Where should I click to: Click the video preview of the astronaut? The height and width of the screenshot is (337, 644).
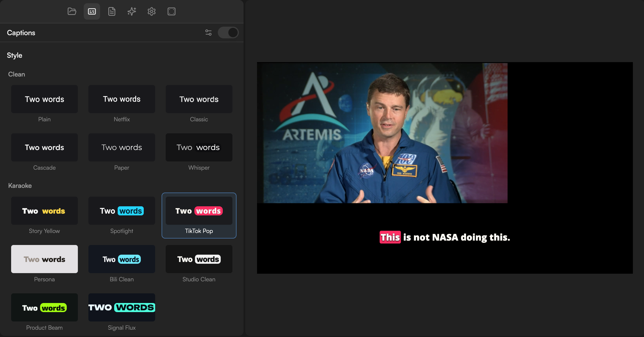pyautogui.click(x=382, y=133)
